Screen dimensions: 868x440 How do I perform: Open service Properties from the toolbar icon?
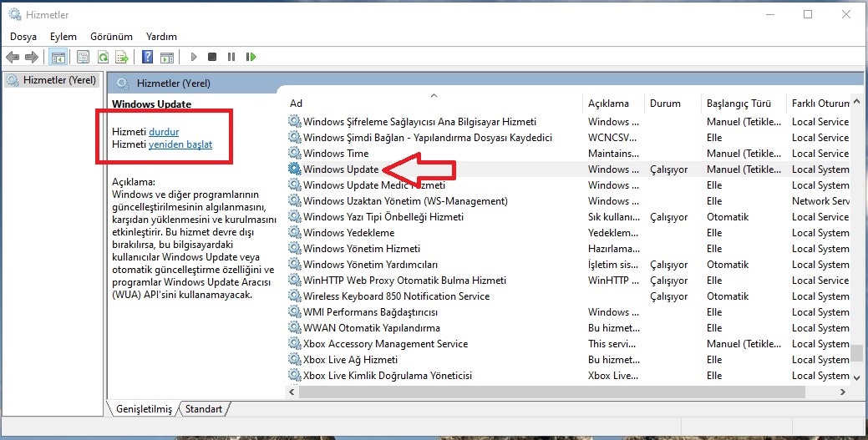84,57
